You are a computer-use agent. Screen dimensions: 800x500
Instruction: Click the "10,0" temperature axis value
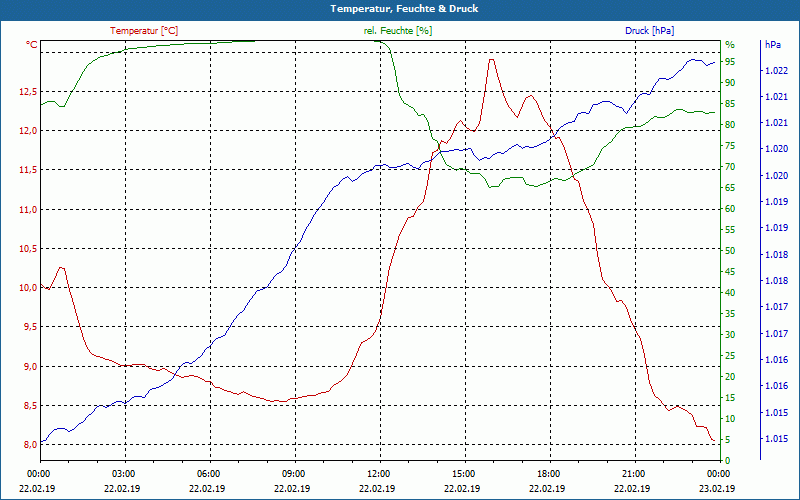[x=28, y=288]
